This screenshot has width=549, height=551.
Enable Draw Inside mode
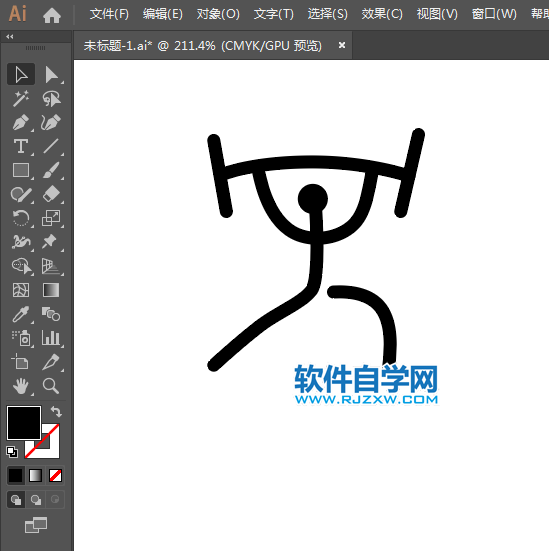tap(55, 500)
